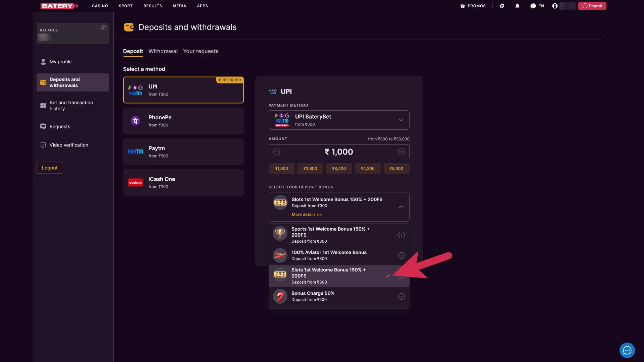Click the Batery logo
Screen dimensions: 644x362
tap(59, 6)
